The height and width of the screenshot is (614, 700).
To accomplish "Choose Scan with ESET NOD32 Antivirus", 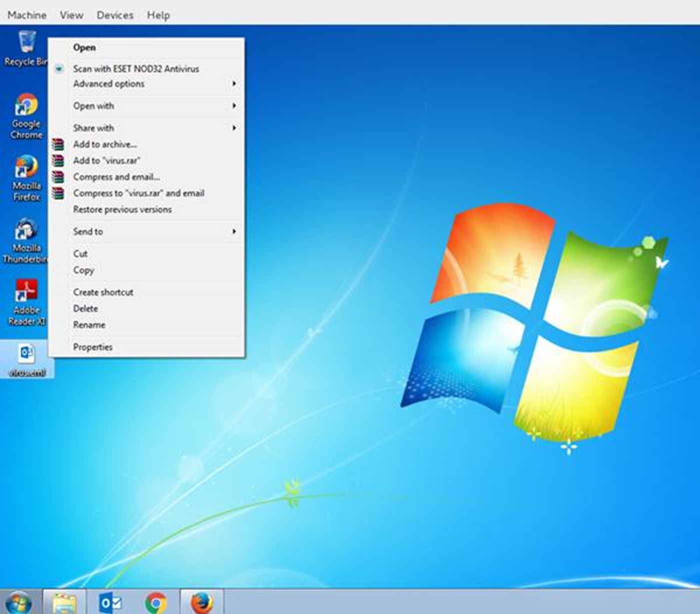I will coord(135,69).
